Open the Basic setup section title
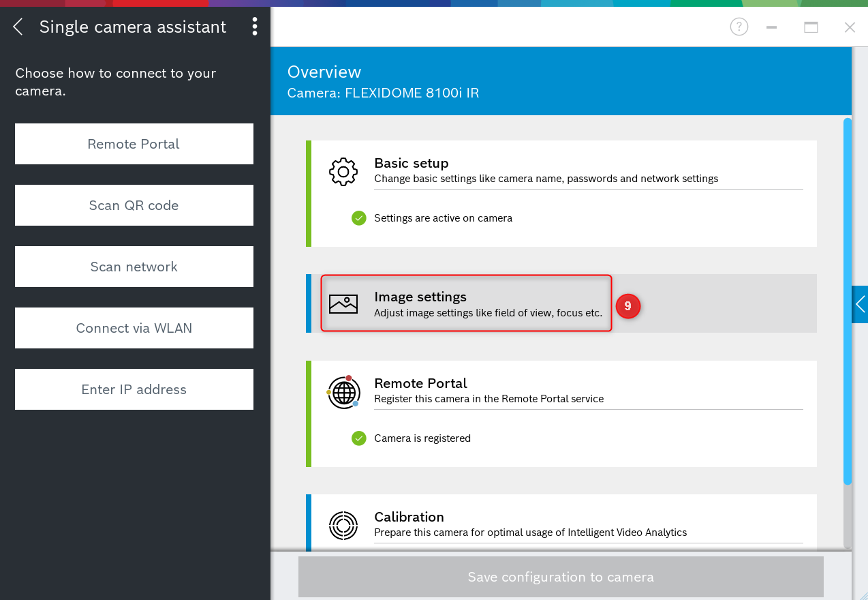This screenshot has width=868, height=600. click(412, 164)
